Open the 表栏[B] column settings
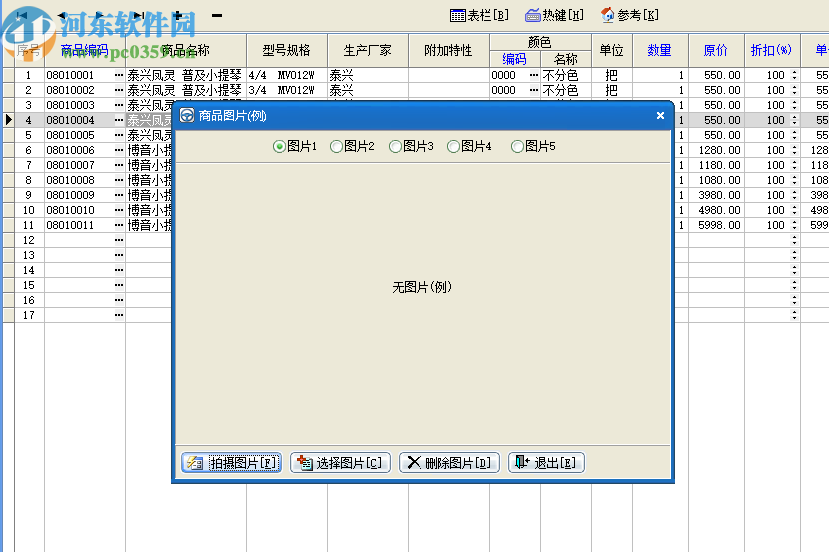The image size is (829, 552). click(x=479, y=15)
